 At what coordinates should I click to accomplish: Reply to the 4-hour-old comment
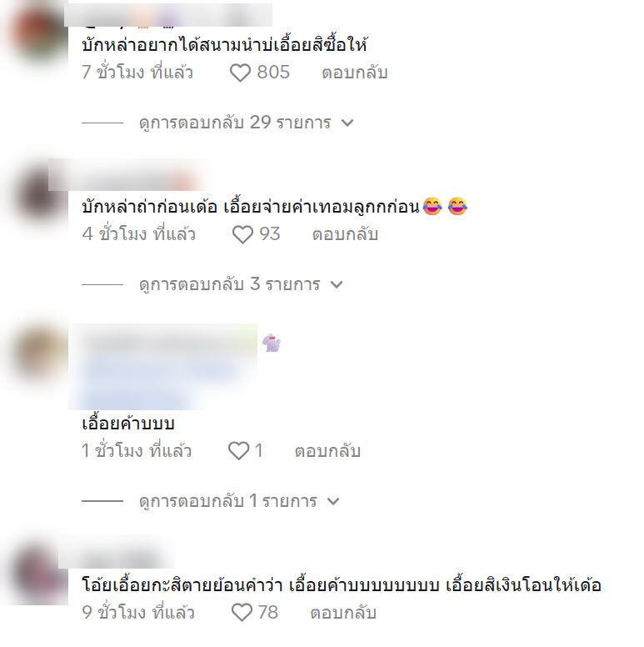click(345, 234)
